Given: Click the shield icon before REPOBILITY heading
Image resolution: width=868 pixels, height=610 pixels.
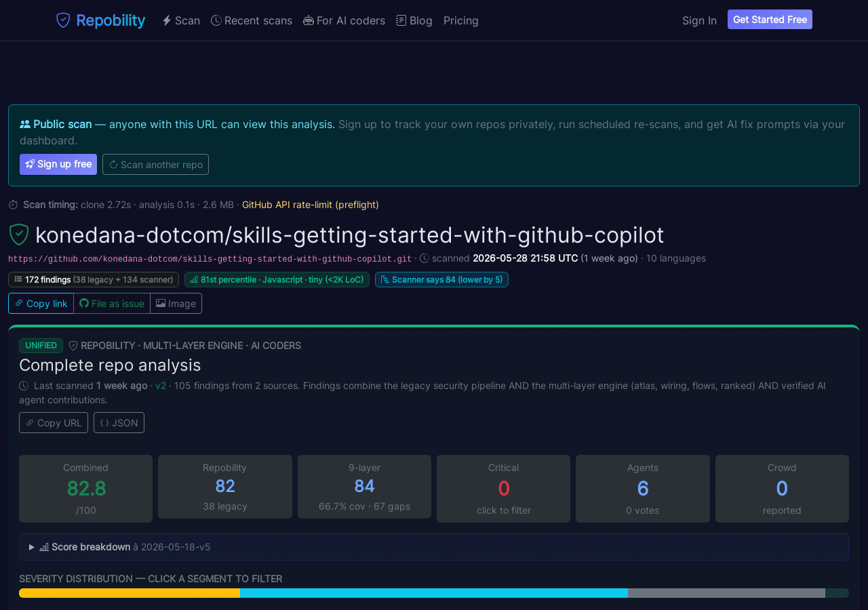Looking at the screenshot, I should pyautogui.click(x=73, y=346).
